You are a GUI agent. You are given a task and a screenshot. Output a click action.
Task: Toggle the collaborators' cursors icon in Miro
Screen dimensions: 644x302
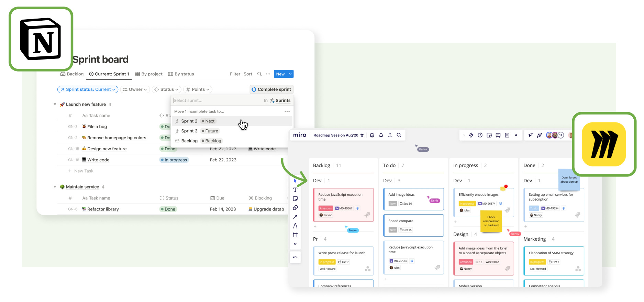pyautogui.click(x=531, y=135)
